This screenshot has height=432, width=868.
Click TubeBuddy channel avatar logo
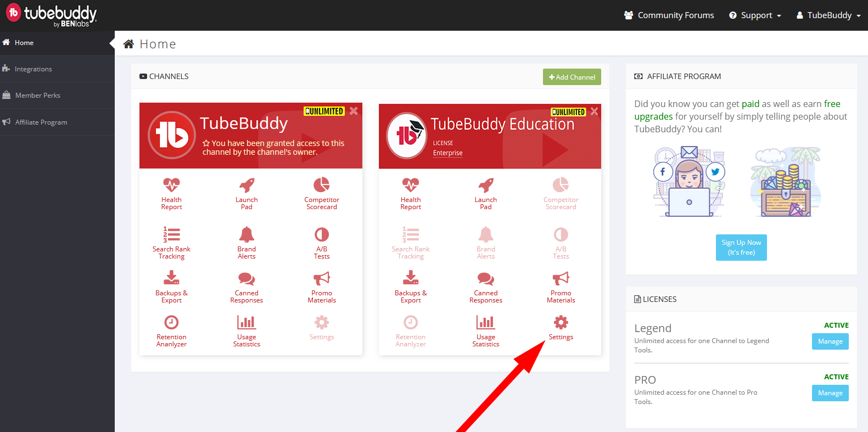point(172,135)
